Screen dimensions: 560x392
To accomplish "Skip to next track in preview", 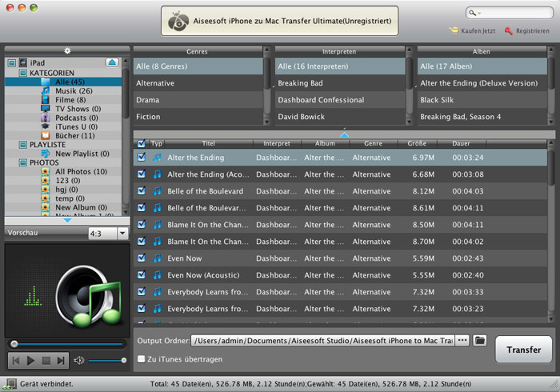I will point(61,361).
